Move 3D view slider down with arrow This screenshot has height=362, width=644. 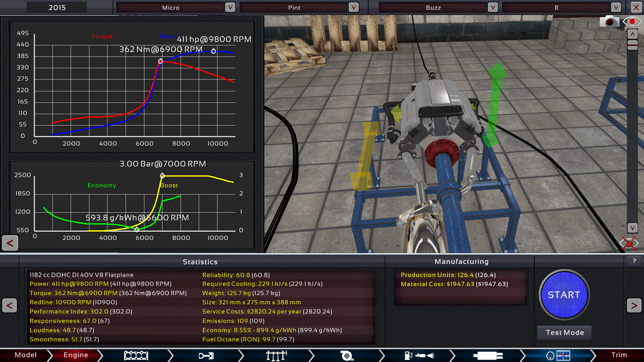click(632, 228)
